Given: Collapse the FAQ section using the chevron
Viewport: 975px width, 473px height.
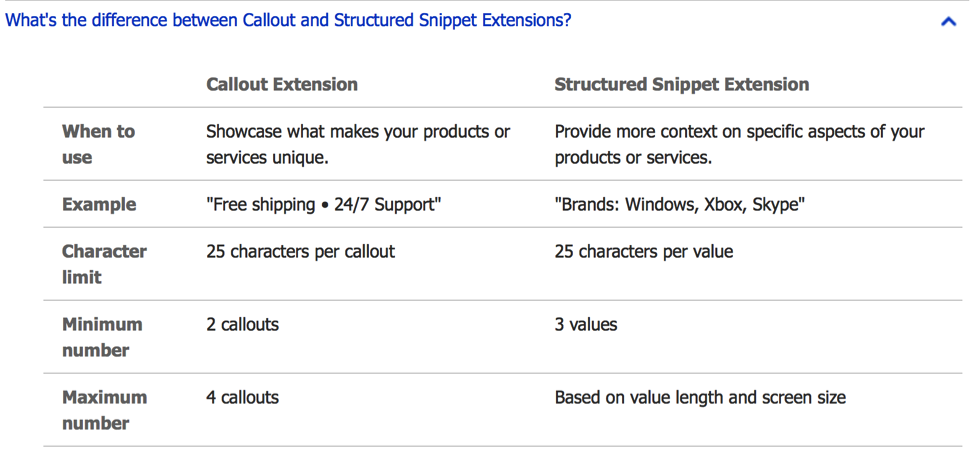Looking at the screenshot, I should pos(948,21).
